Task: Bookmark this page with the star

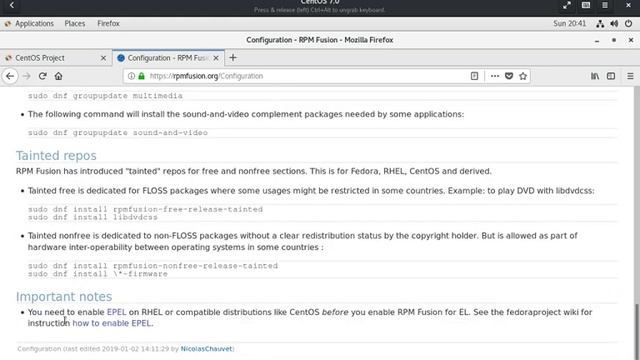Action: coord(523,76)
